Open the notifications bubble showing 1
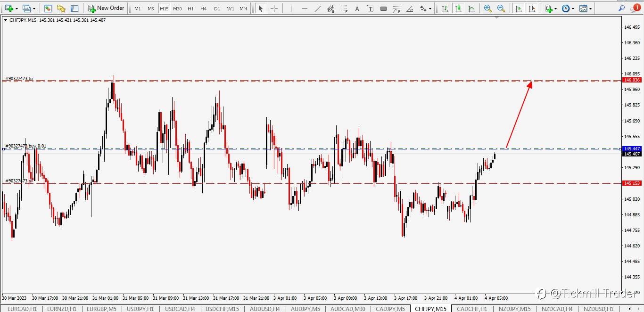The height and width of the screenshot is (312, 644). (x=635, y=8)
